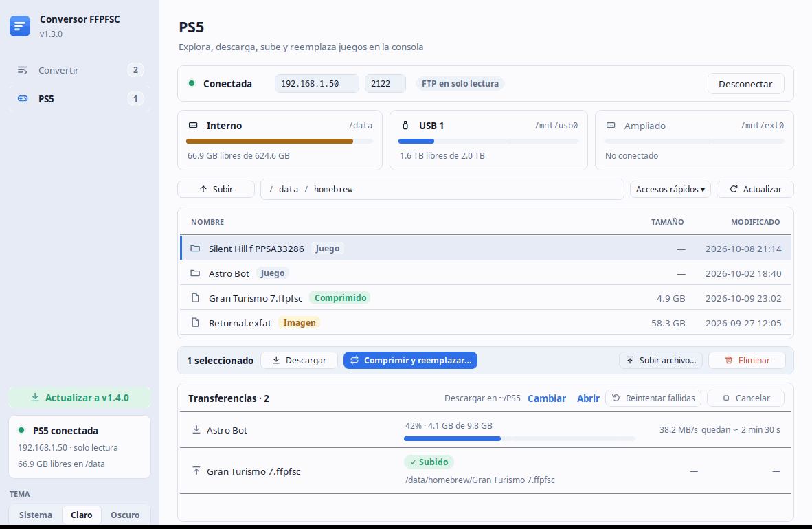Click Actualizar a v1.4.0 update button
812x529 pixels.
80,397
